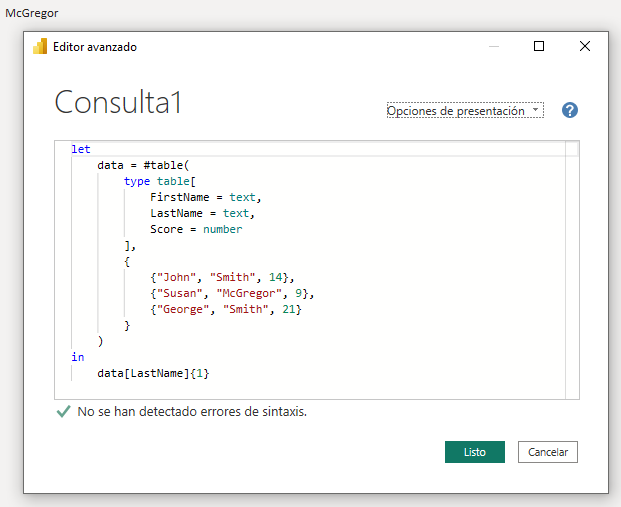The width and height of the screenshot is (621, 507).
Task: Click the "Score = number" code line
Action: click(x=196, y=229)
